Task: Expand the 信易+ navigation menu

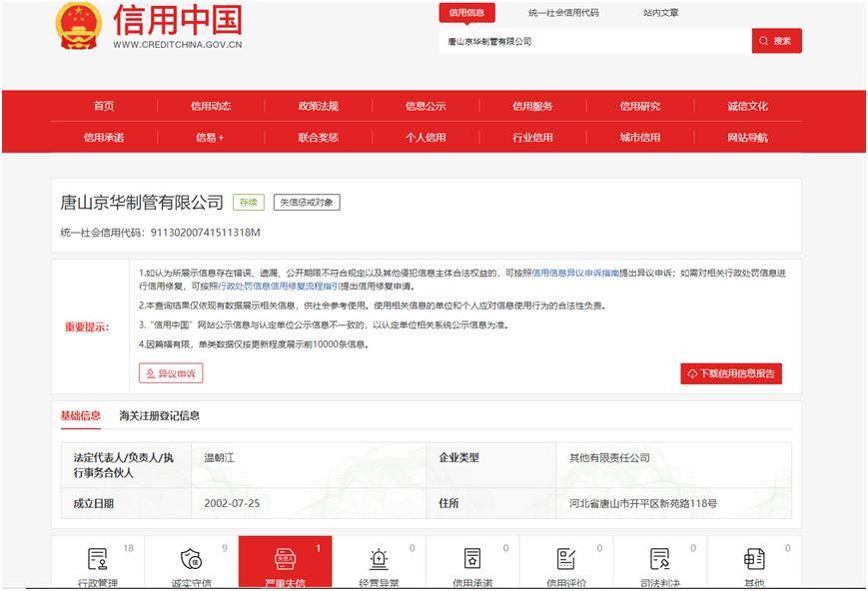Action: coord(210,138)
